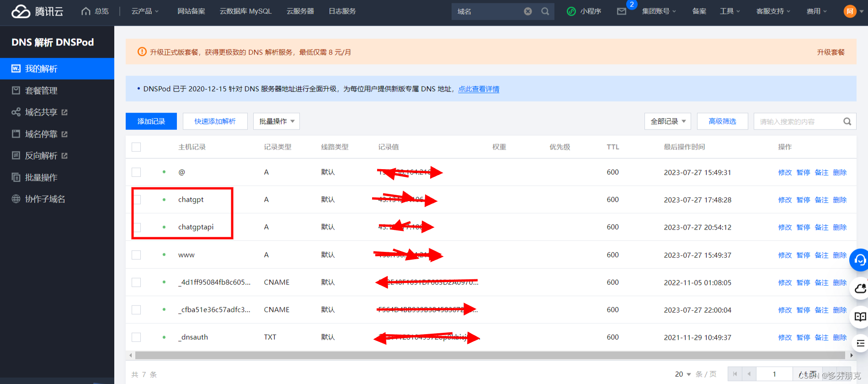
Task: Click the floating list menu icon
Action: tap(860, 343)
